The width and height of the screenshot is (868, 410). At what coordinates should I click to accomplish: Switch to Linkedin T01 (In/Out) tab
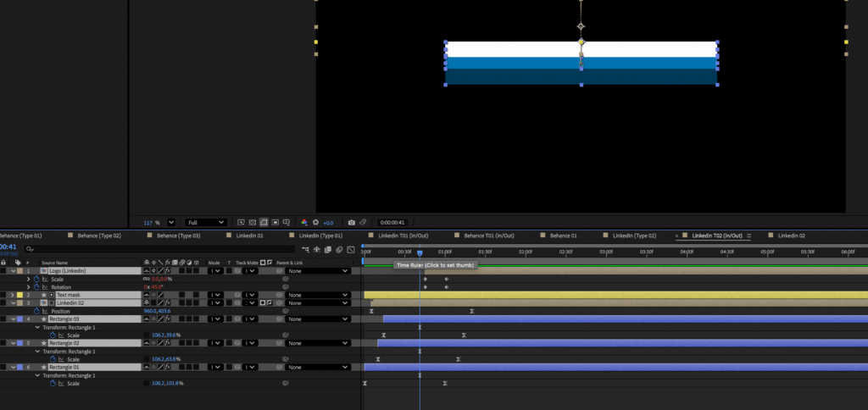coord(403,235)
